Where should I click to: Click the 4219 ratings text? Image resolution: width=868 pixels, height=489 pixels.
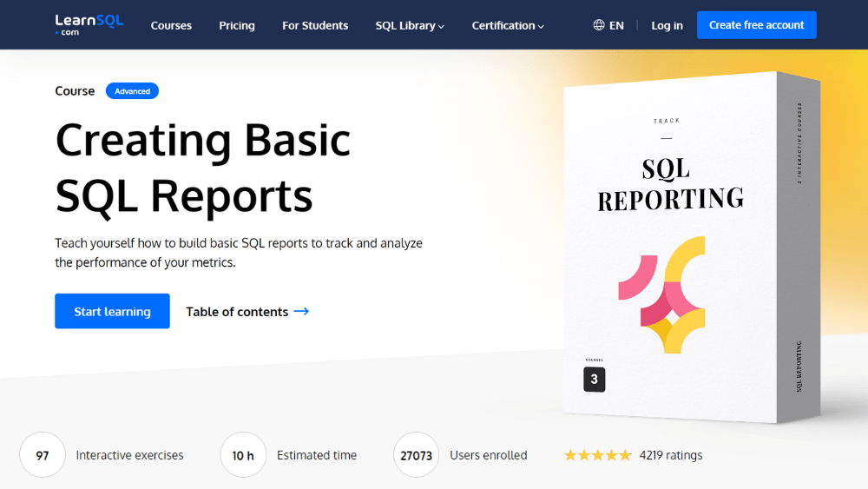(671, 455)
